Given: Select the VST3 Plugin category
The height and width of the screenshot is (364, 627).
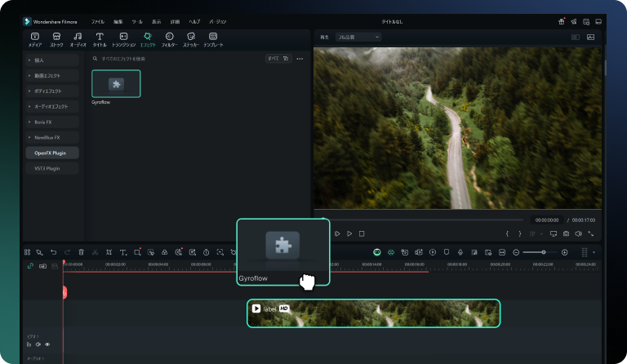Looking at the screenshot, I should pyautogui.click(x=52, y=169).
